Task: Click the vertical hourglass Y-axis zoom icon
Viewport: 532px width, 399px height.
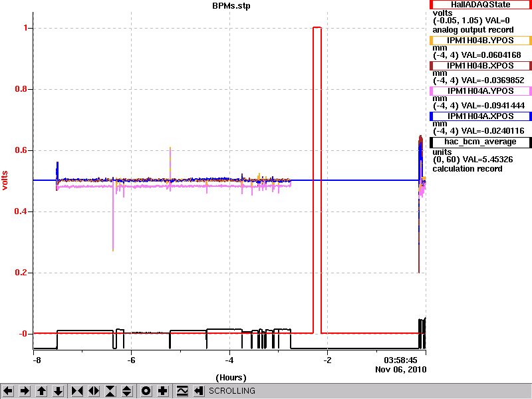Action: [x=110, y=391]
